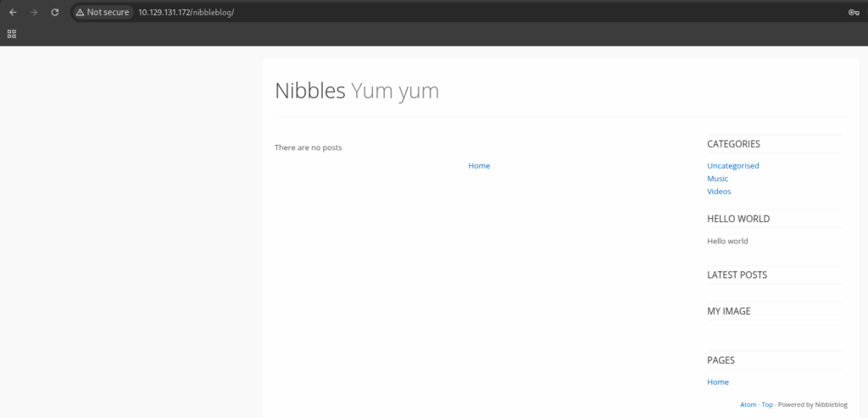Click the My Image sidebar heading
This screenshot has height=418, width=868.
[728, 311]
